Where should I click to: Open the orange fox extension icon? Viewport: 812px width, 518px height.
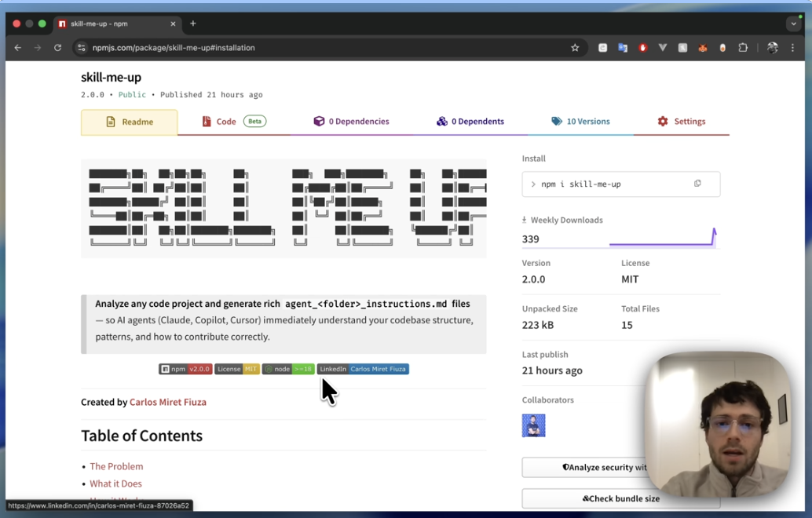[702, 48]
